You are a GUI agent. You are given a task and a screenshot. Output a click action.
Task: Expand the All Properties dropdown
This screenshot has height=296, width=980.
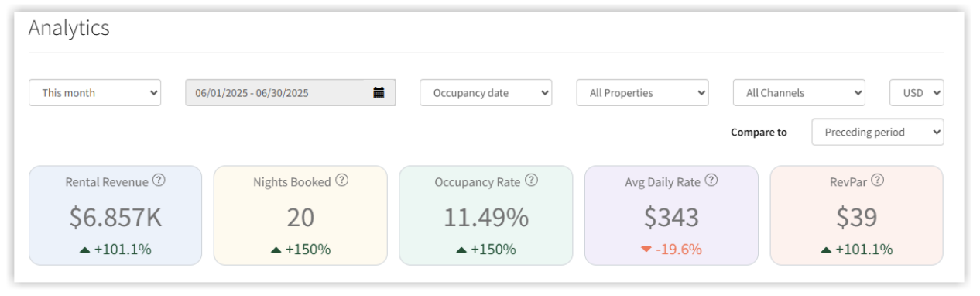click(642, 92)
